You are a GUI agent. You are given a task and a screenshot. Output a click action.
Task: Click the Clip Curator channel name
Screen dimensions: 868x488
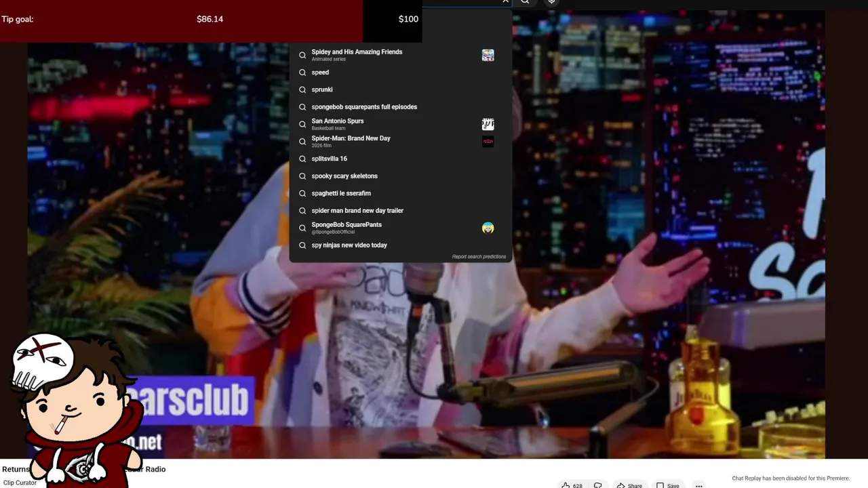click(20, 483)
